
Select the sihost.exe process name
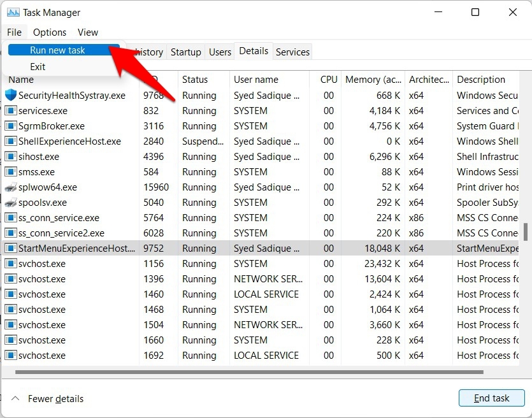tap(39, 157)
